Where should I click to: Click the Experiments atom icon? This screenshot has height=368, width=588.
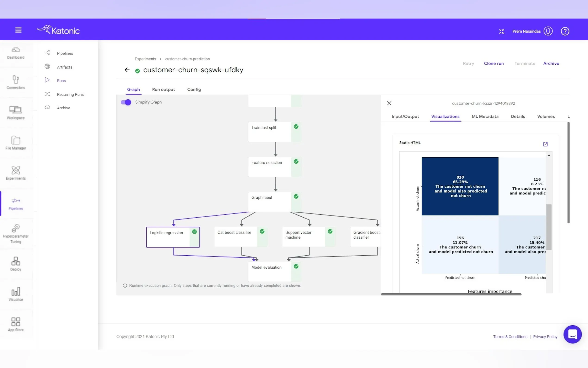click(16, 170)
